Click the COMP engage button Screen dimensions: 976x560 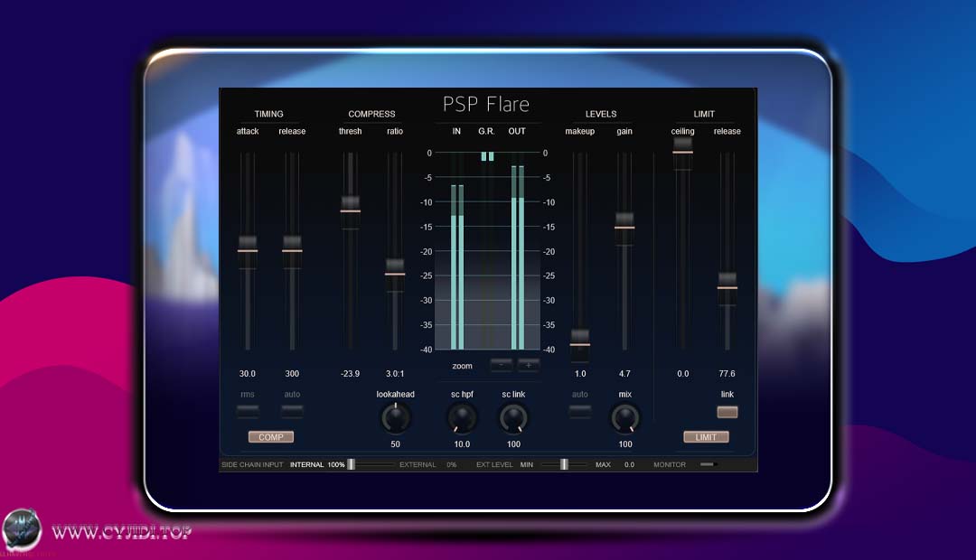point(270,436)
